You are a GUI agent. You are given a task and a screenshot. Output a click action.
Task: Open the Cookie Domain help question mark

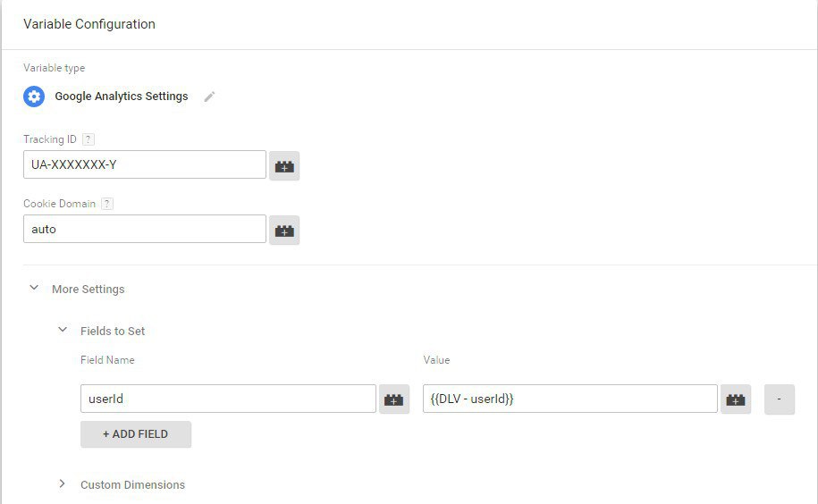[x=107, y=204]
